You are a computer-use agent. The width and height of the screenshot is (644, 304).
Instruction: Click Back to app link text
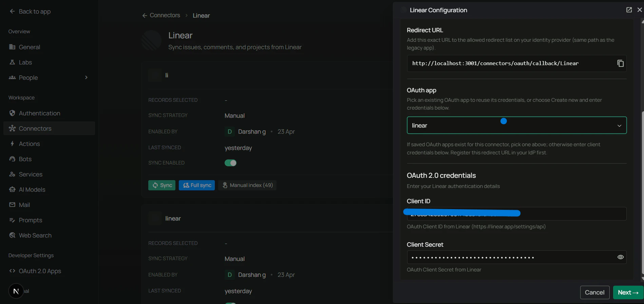[35, 12]
